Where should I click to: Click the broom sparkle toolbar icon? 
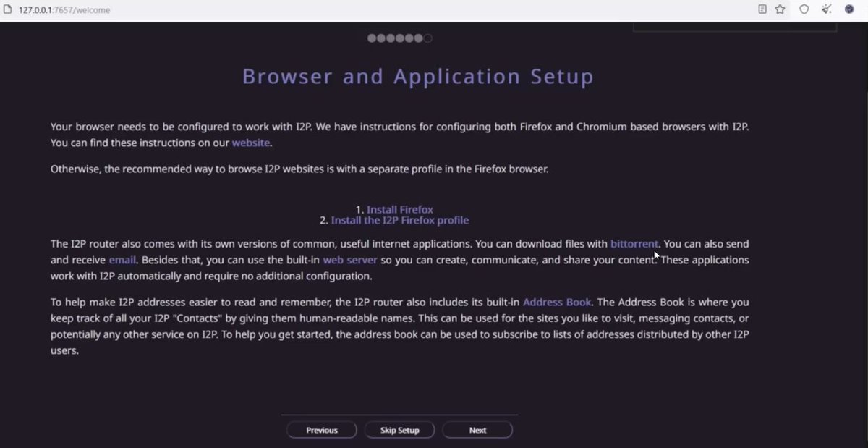click(x=827, y=9)
